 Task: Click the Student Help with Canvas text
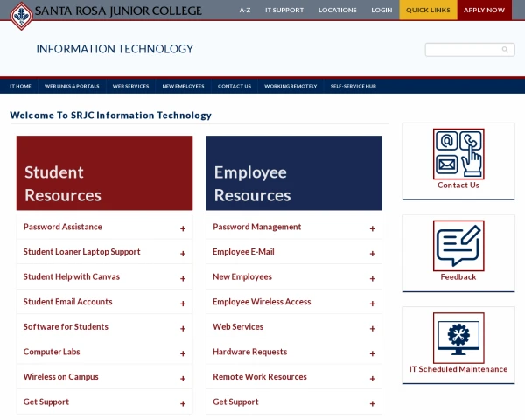click(x=72, y=277)
